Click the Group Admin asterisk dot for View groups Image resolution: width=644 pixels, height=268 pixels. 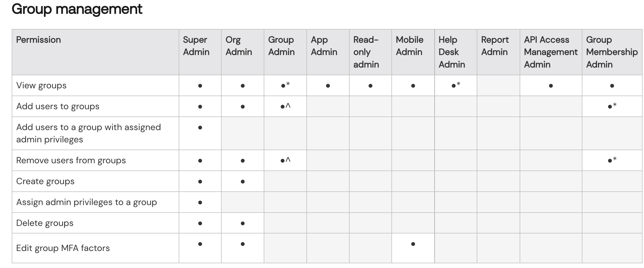click(x=283, y=86)
